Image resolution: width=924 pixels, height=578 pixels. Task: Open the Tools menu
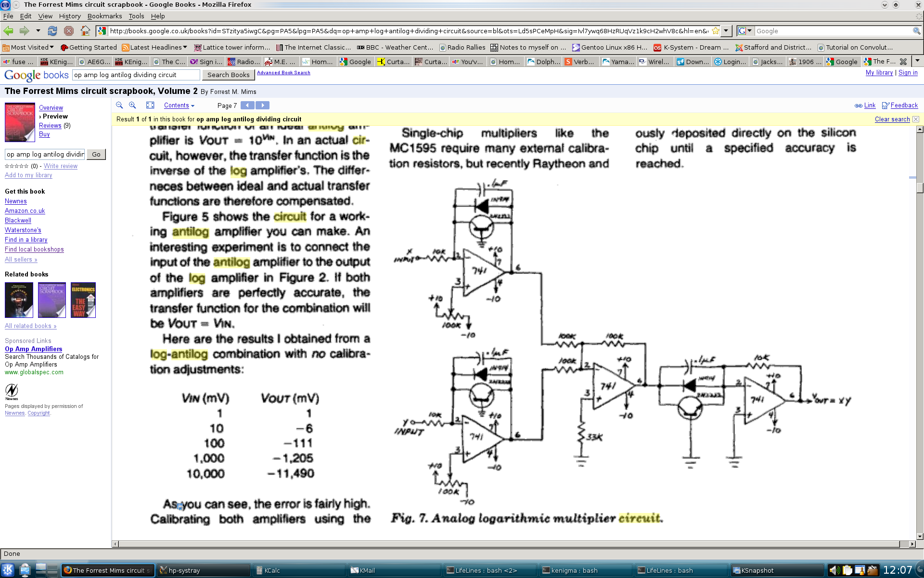pyautogui.click(x=136, y=16)
